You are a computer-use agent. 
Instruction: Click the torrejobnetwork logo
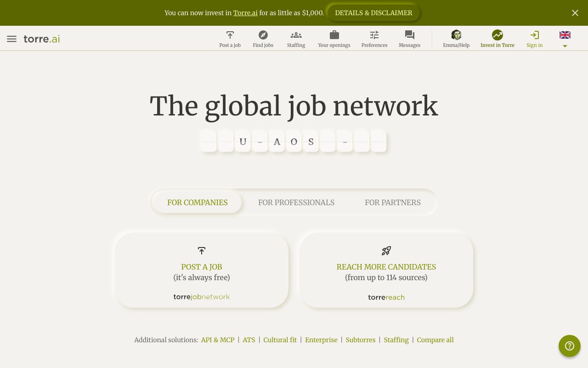point(202,297)
